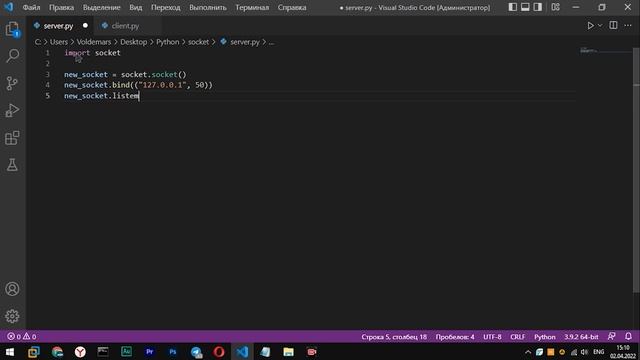Show hidden system tray icons
Screen dimensions: 640x360
point(528,352)
